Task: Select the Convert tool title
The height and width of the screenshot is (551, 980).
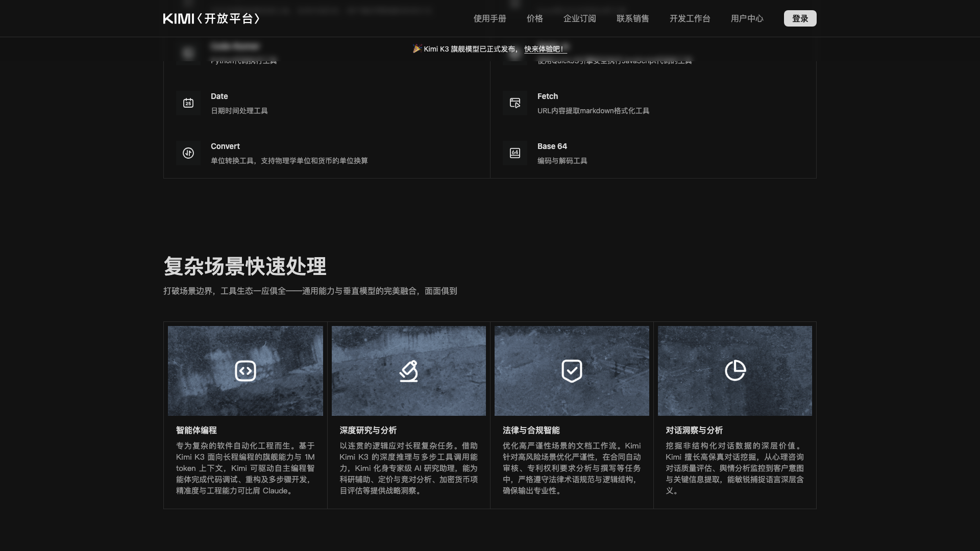Action: [225, 146]
